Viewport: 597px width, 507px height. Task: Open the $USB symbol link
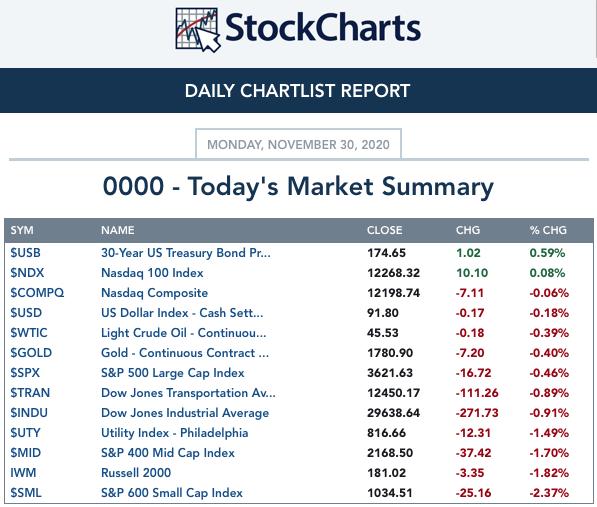coord(26,253)
